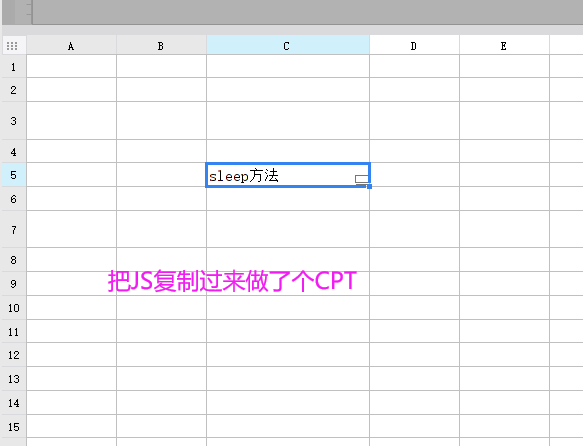Image resolution: width=583 pixels, height=446 pixels.
Task: Select row 5 header
Action: click(14, 175)
